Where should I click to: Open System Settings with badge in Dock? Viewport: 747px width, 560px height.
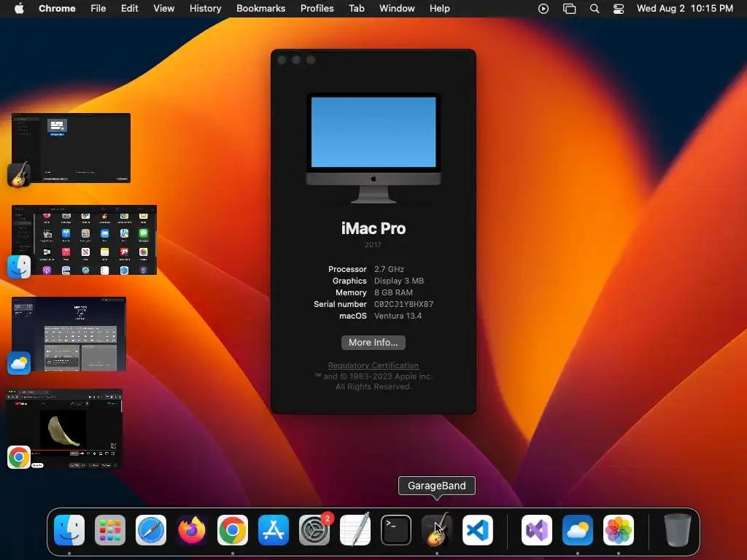314,530
